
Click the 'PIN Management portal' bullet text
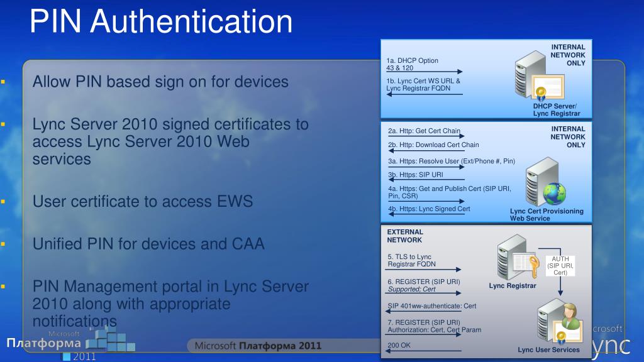[170, 304]
